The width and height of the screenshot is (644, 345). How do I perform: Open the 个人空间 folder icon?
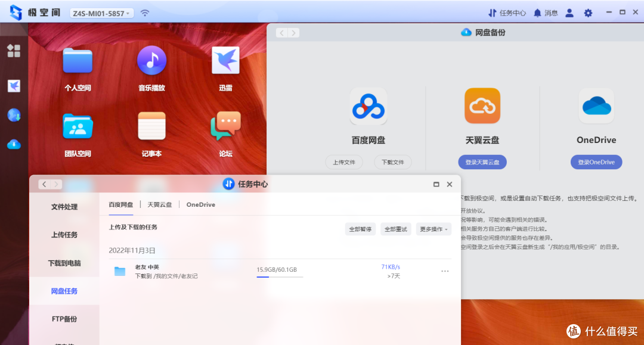78,61
